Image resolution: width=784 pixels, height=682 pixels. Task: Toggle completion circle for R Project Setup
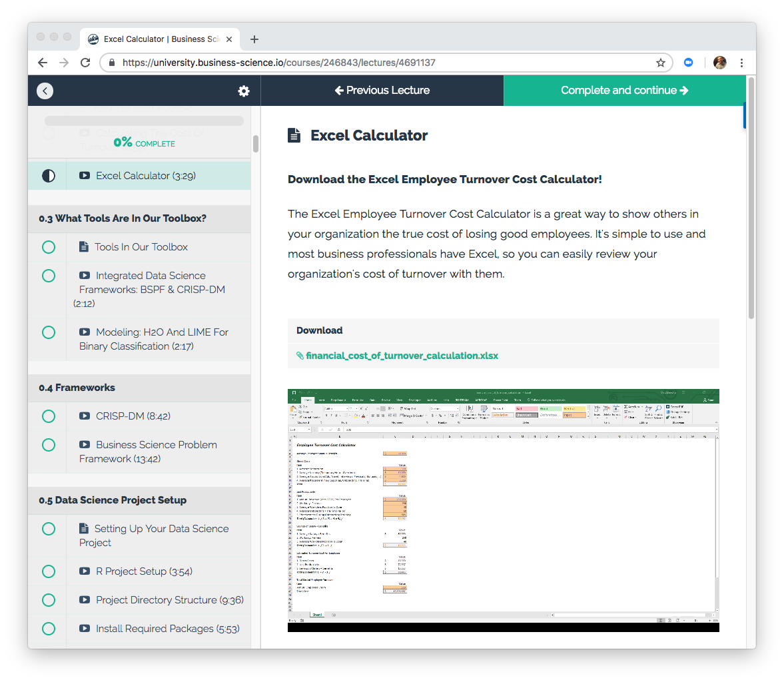[49, 571]
